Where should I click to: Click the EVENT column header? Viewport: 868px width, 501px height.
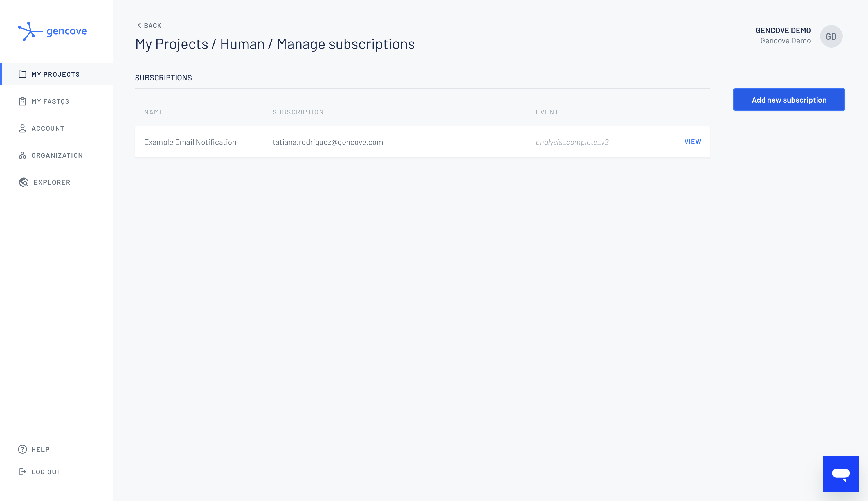pos(547,112)
